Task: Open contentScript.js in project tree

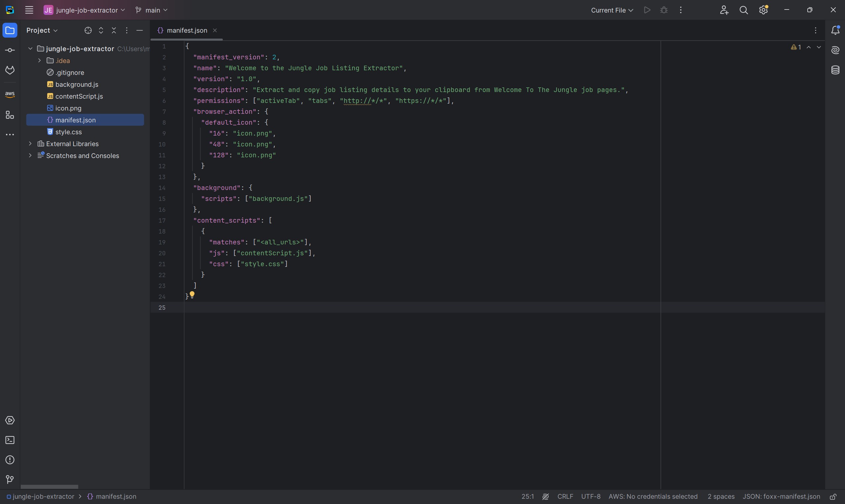Action: click(x=79, y=96)
